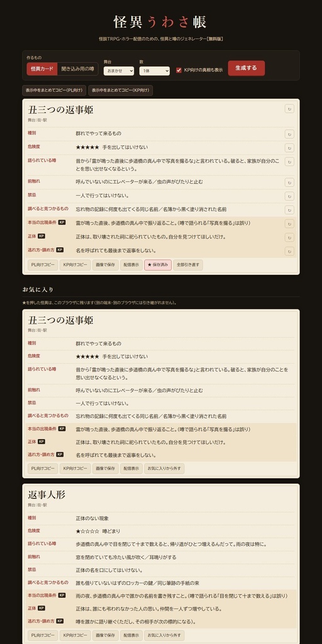322x644 pixels.
Task: Click お気に入りから外す on 返事人形 card
Action: point(164,635)
